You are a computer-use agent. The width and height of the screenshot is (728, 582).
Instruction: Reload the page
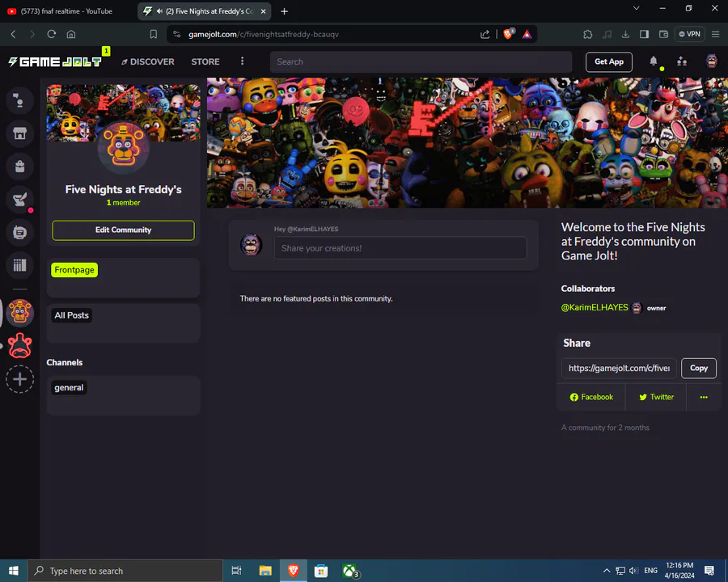52,34
